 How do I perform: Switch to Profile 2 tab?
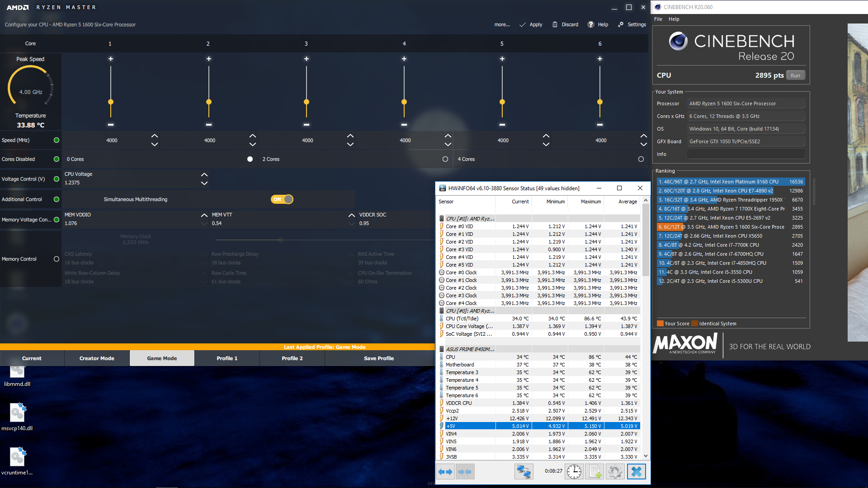coord(292,358)
